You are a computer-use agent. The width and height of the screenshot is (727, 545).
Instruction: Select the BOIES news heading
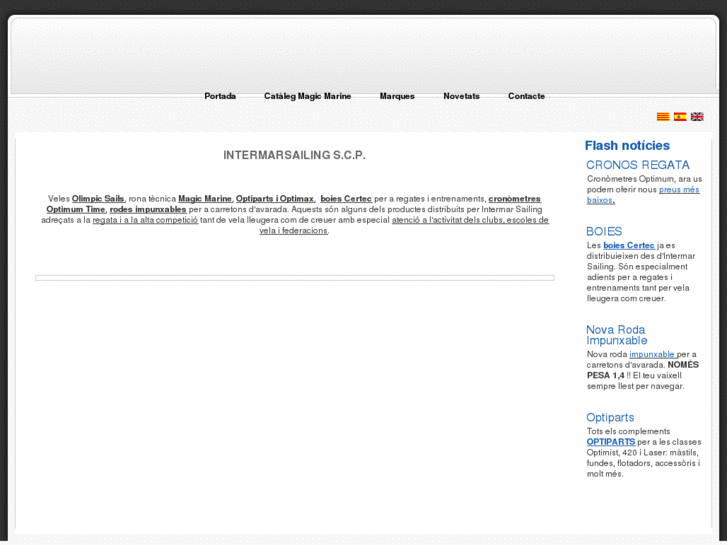pos(604,231)
